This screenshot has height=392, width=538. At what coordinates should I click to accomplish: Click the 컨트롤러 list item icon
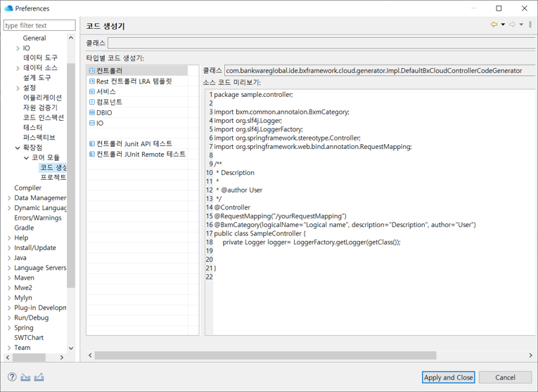coord(92,71)
